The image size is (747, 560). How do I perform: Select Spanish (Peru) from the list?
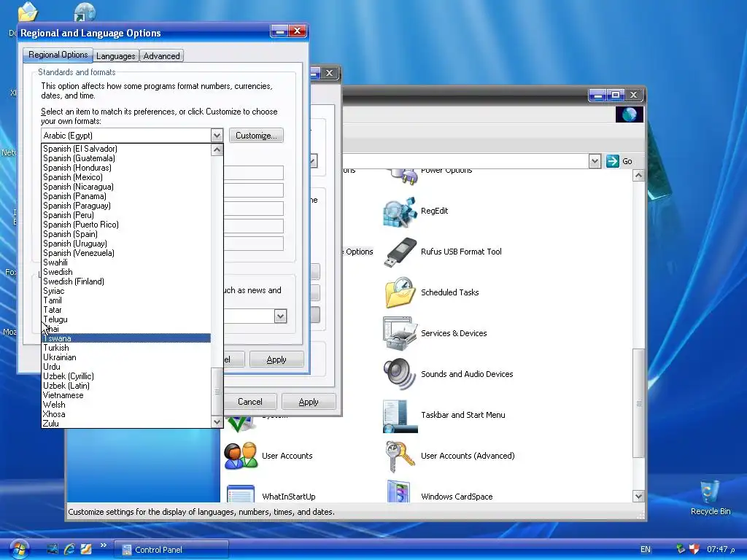[126, 215]
